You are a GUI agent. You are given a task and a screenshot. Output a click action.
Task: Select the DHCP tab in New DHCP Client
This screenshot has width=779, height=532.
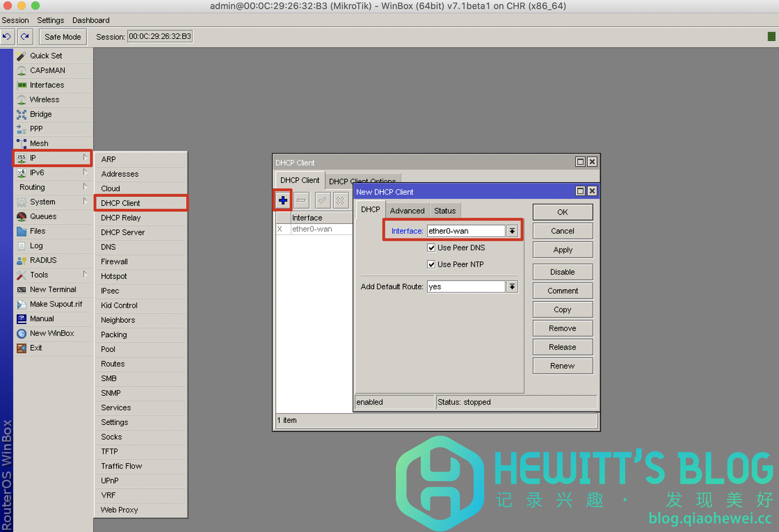click(371, 210)
